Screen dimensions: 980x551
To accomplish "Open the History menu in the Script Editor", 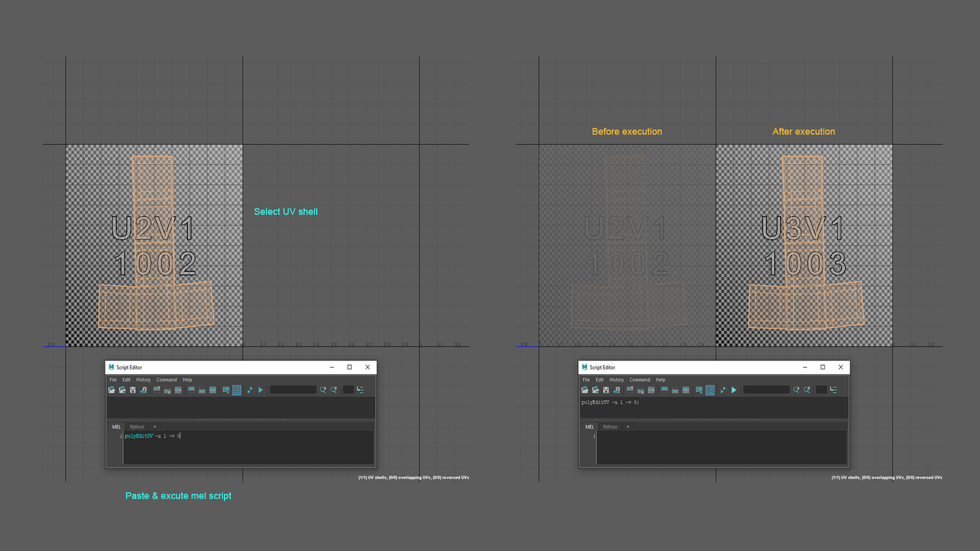I will [143, 379].
